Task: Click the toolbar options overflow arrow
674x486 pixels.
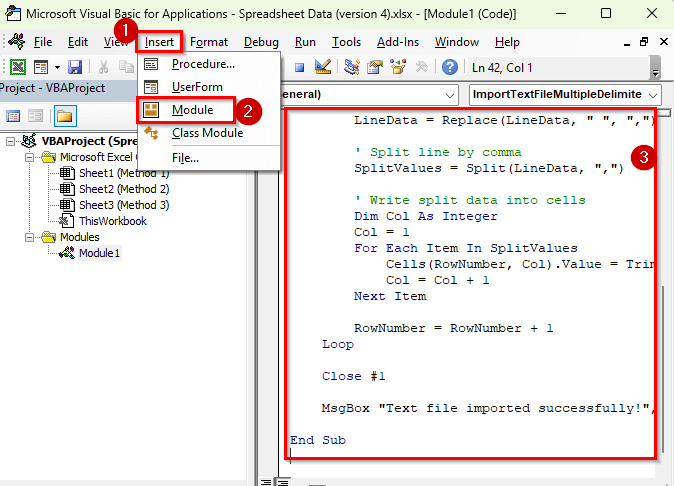Action: (x=655, y=68)
